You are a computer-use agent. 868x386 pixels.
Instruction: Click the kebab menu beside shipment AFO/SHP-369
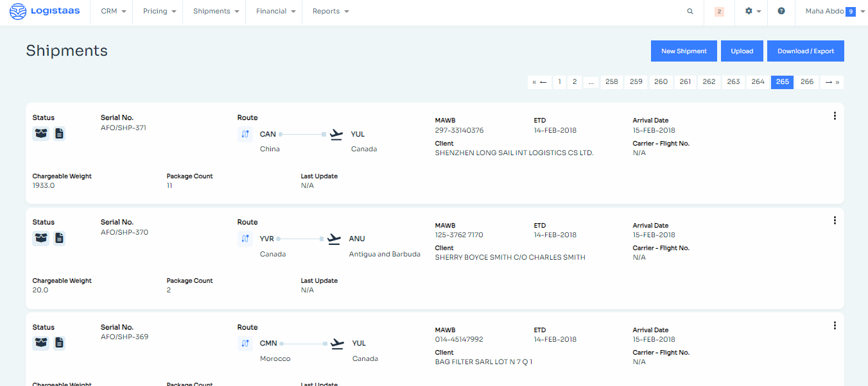pos(835,325)
